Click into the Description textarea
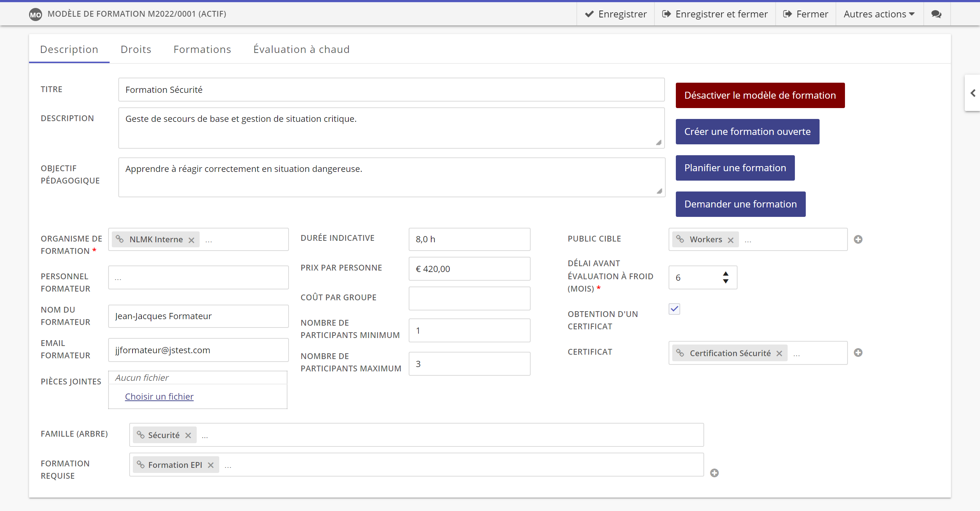 pos(392,128)
